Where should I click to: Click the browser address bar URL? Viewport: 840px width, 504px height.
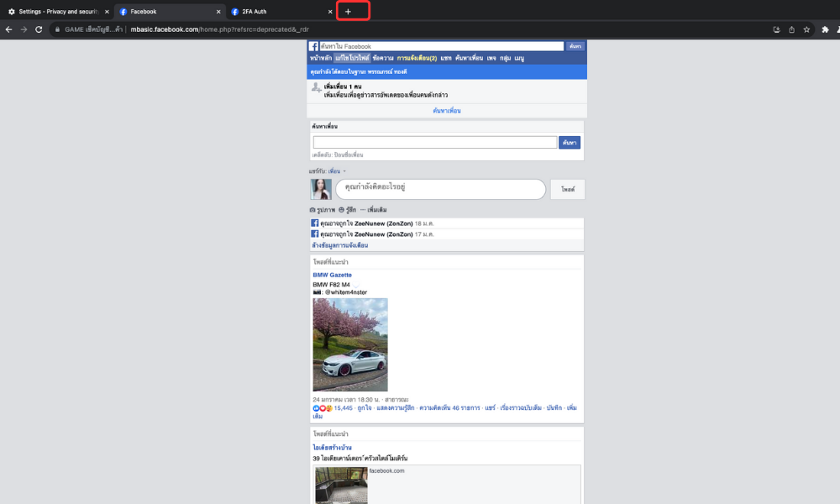219,29
